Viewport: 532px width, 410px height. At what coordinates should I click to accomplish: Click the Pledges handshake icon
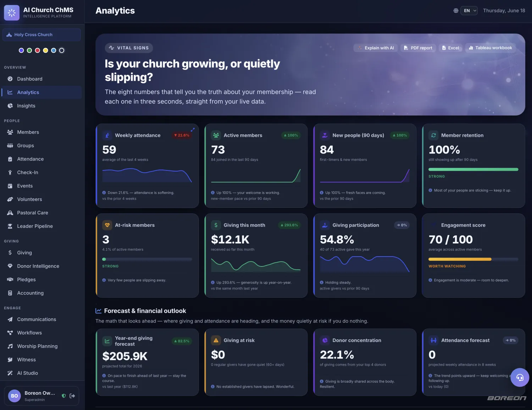coord(10,280)
